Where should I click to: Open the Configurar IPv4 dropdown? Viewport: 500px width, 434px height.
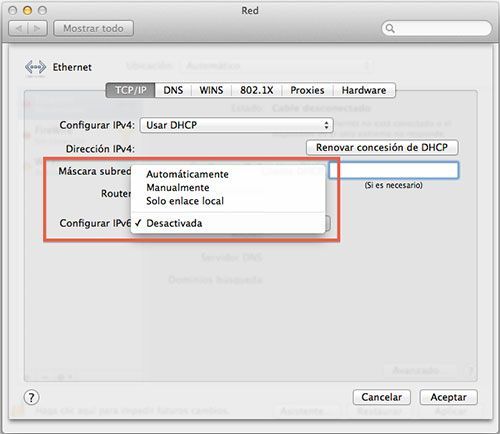click(x=236, y=125)
